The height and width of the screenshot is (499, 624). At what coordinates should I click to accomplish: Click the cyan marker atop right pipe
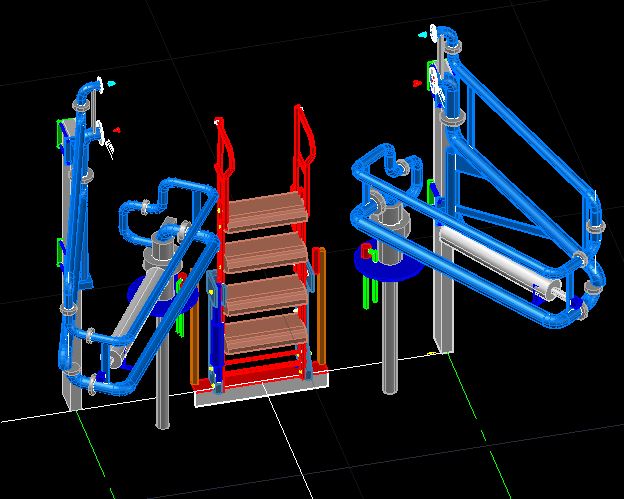point(424,34)
